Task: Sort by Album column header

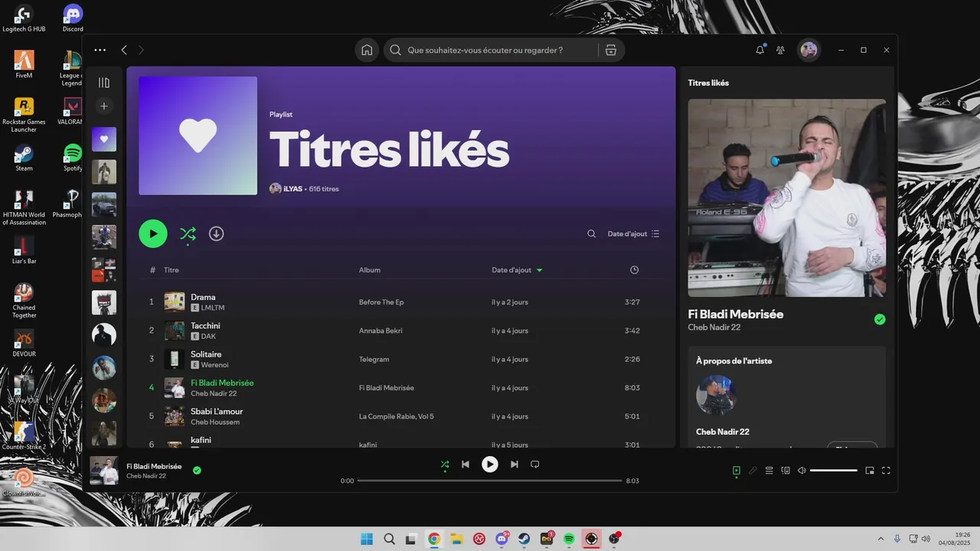Action: [370, 270]
